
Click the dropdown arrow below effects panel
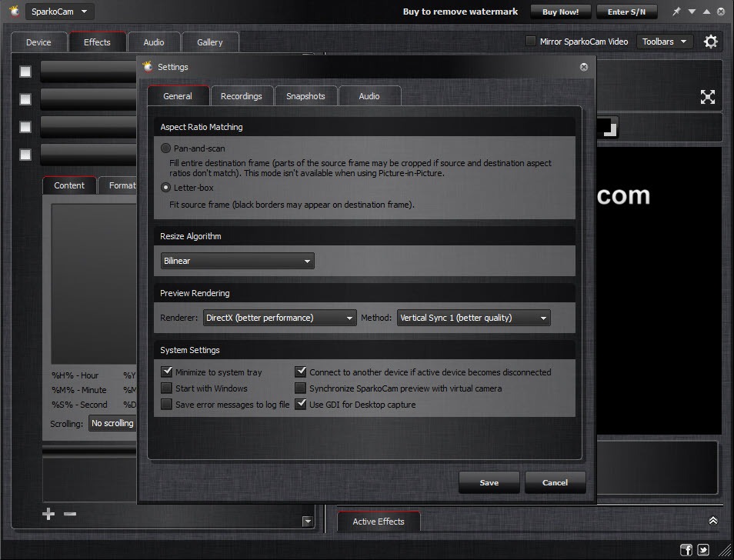pos(308,522)
